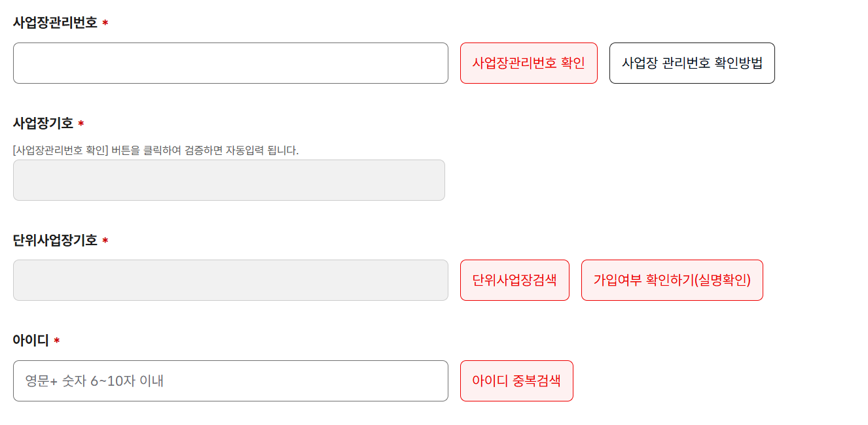This screenshot has width=868, height=425.
Task: Click the disabled 단위사업장기호 field
Action: pos(229,280)
